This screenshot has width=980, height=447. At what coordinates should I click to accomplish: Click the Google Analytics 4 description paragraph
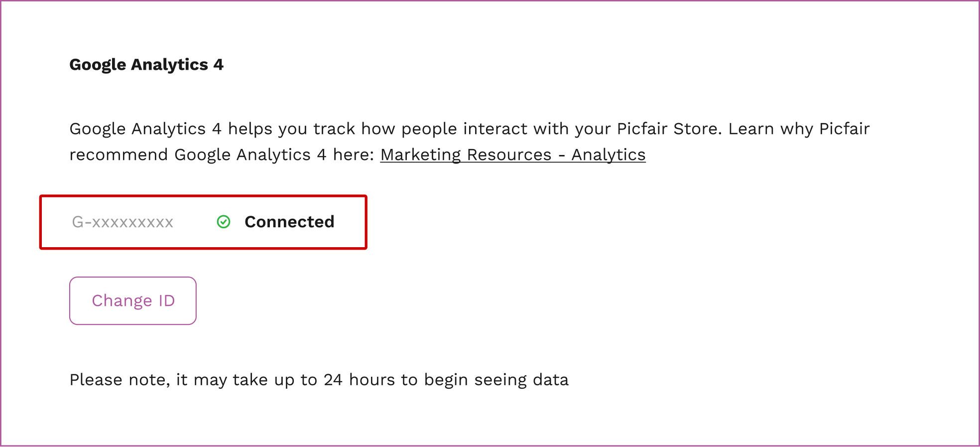468,141
